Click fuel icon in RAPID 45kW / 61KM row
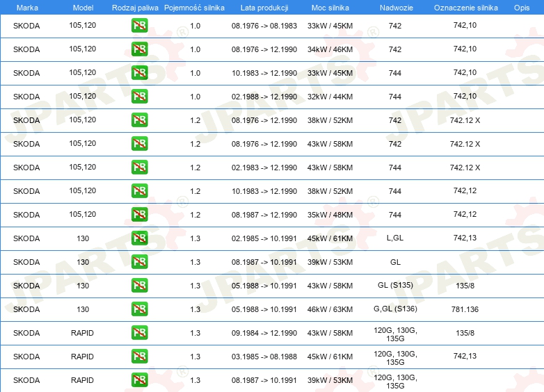 pos(139,356)
